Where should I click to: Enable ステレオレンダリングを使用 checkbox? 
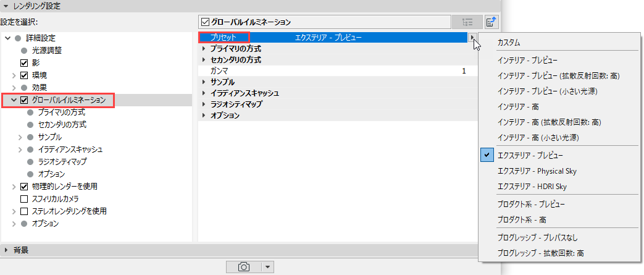(24, 211)
